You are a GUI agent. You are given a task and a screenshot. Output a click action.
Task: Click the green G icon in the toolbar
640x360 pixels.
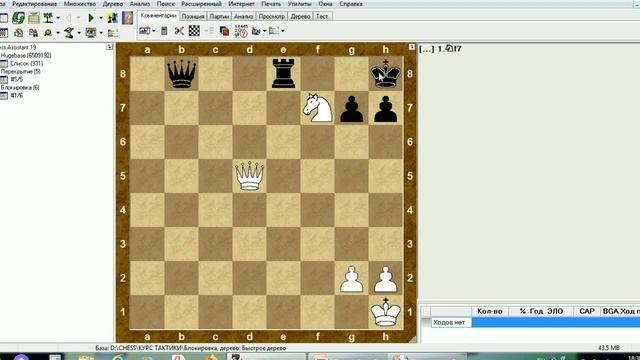(18, 18)
